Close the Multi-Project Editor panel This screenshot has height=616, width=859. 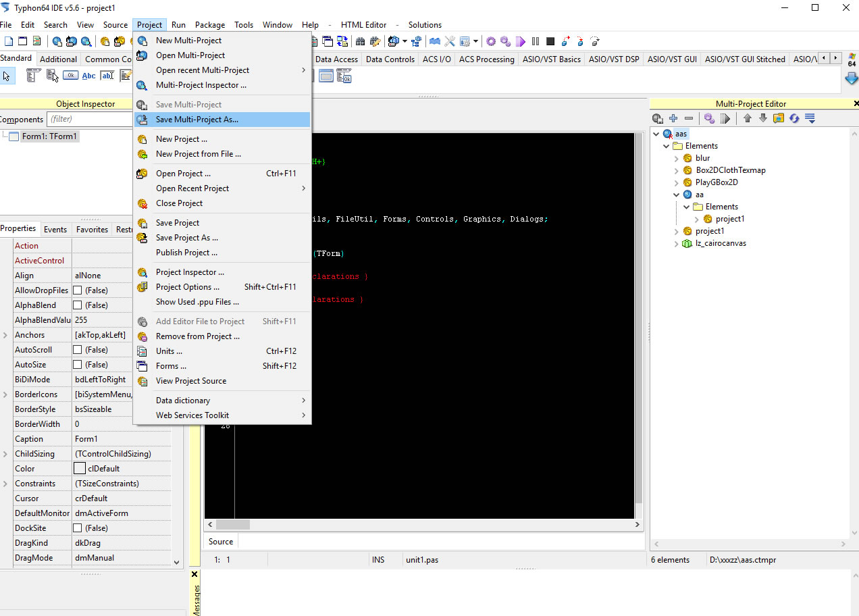pyautogui.click(x=856, y=104)
